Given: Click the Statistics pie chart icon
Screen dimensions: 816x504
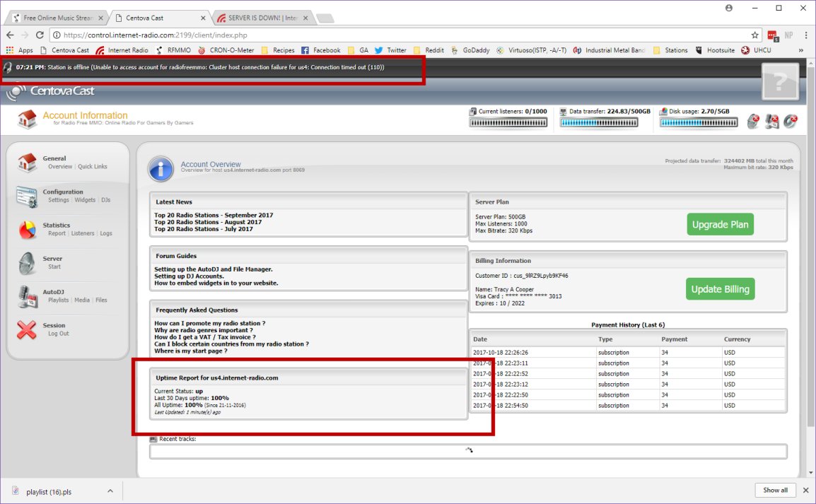Looking at the screenshot, I should tap(27, 229).
